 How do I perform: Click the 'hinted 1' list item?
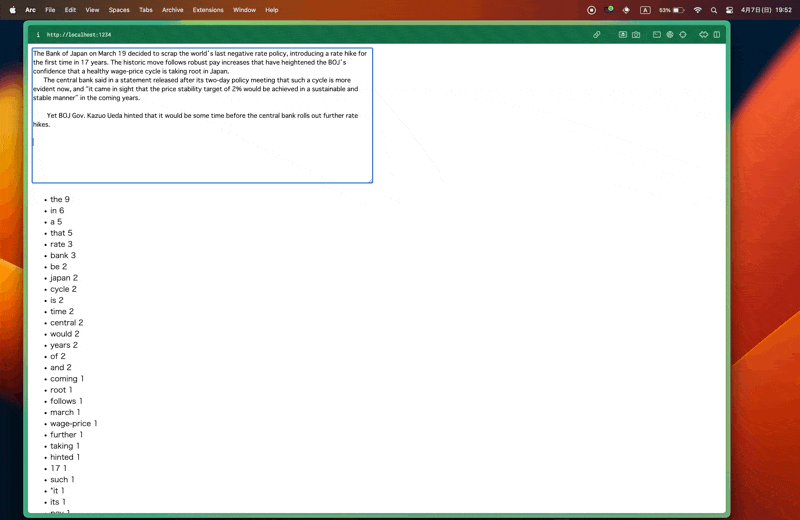[x=65, y=457]
